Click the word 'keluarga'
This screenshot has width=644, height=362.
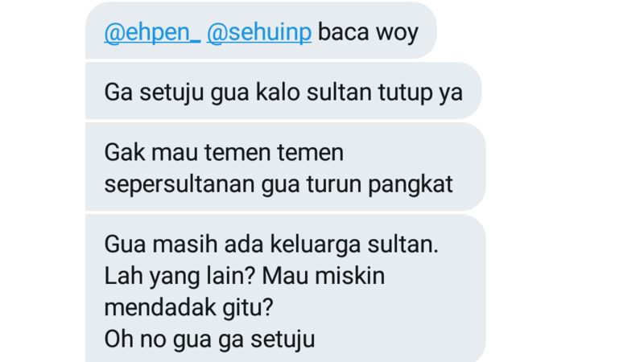point(316,245)
